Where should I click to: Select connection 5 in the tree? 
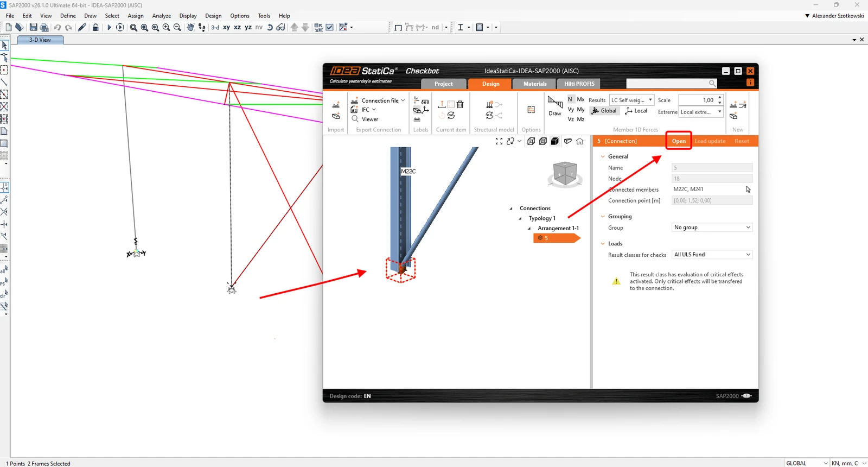(x=557, y=238)
